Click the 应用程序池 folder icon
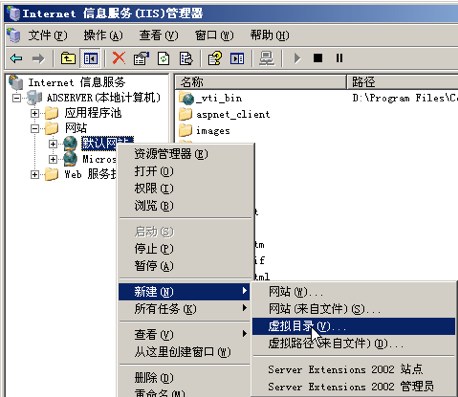Image resolution: width=458 pixels, height=397 pixels. click(52, 113)
